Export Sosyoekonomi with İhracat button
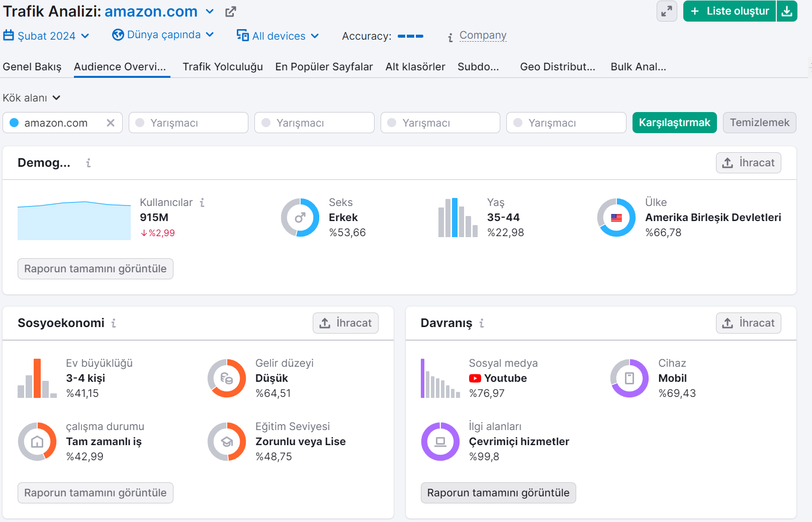Viewport: 812px width, 522px height. pos(345,323)
